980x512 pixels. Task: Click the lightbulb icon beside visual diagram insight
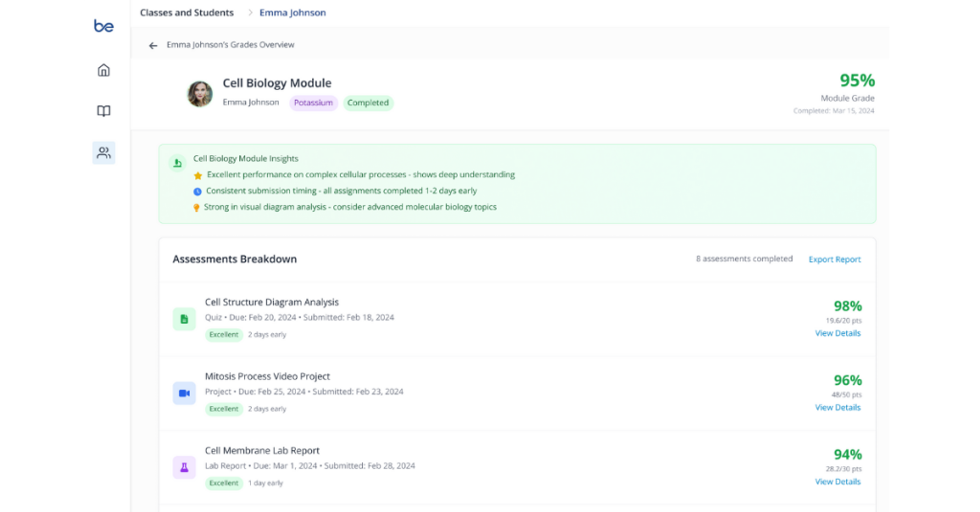pyautogui.click(x=196, y=208)
